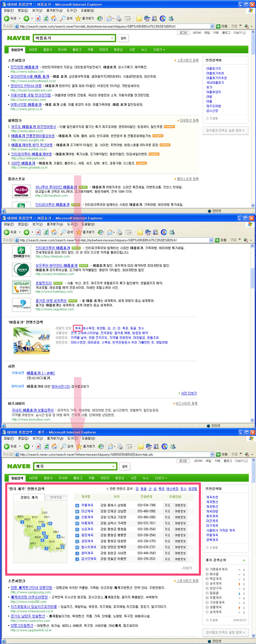
Task: Click the E marker icon beside 뇌운계곡
Action: [77, 529]
